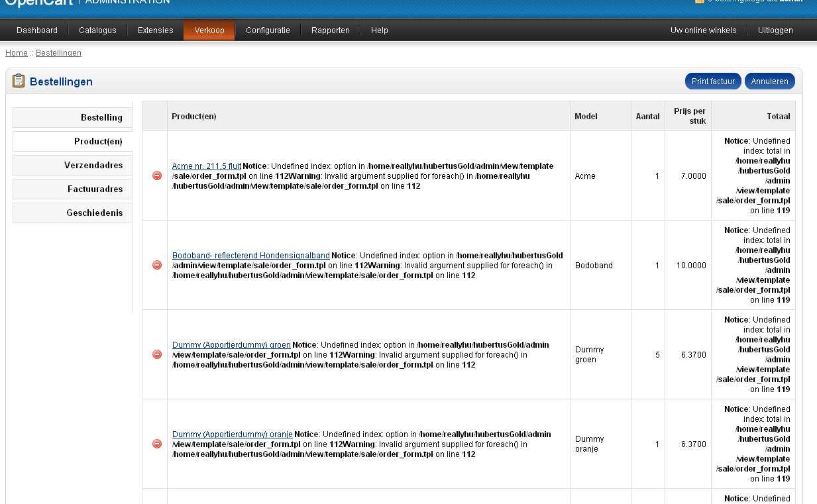817x504 pixels.
Task: Click the Annuleren button
Action: [x=771, y=81]
